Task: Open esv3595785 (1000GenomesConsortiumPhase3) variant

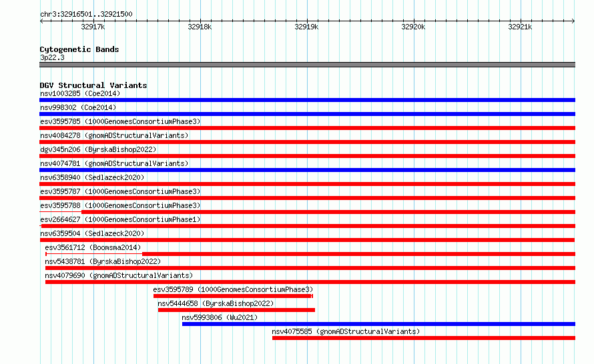Action: pyautogui.click(x=120, y=121)
